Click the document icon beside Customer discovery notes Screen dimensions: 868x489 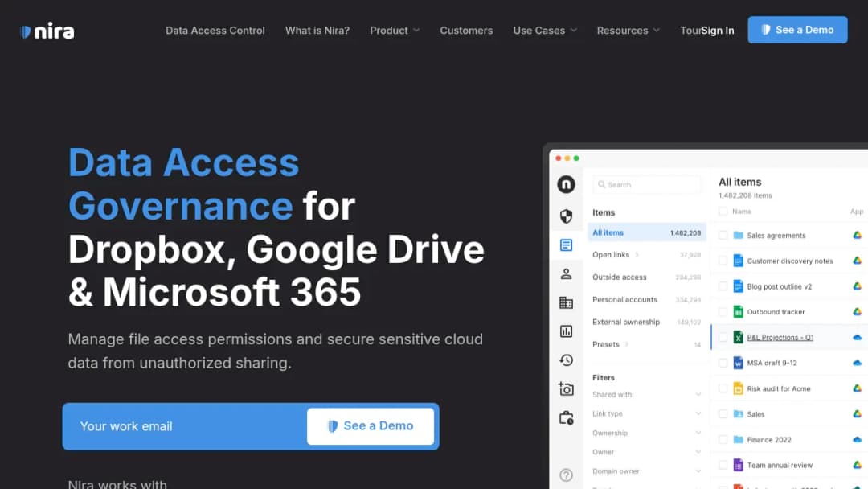point(738,261)
